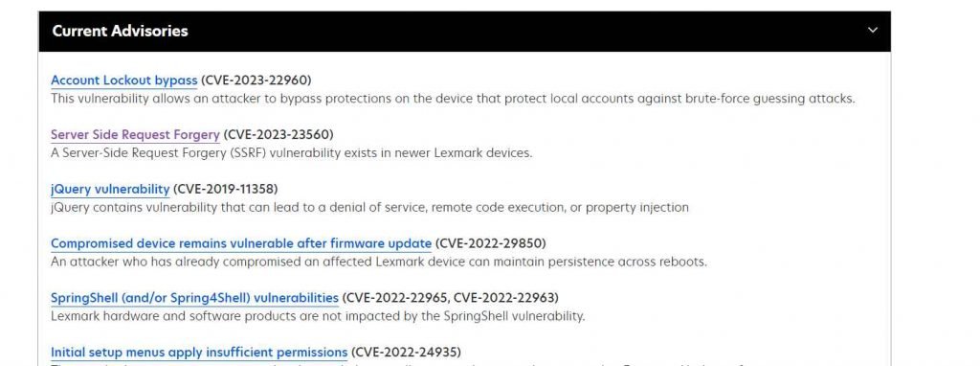Collapse the Current Advisories section using the chevron
This screenshot has width=980, height=366.
873,31
